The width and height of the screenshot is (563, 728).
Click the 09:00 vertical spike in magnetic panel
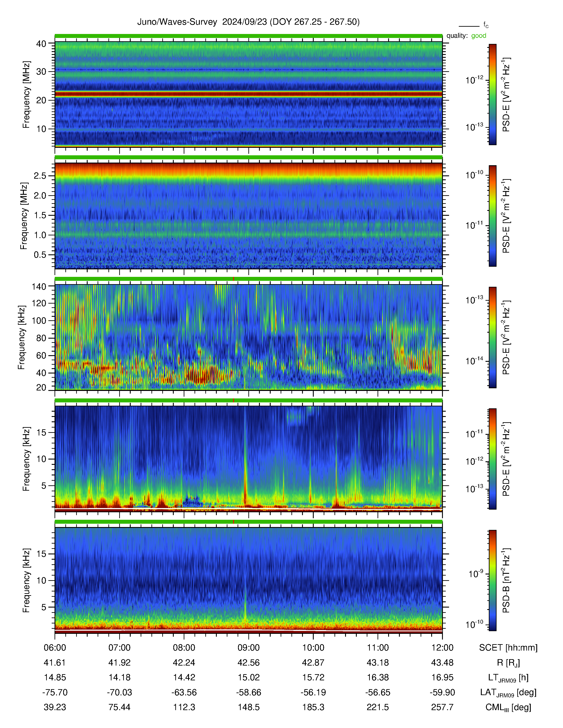[x=246, y=610]
